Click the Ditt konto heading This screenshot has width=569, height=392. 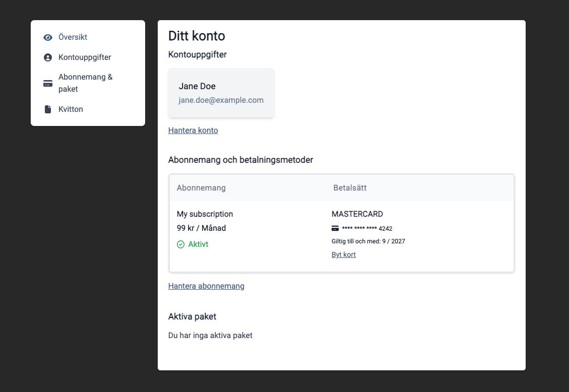point(197,36)
